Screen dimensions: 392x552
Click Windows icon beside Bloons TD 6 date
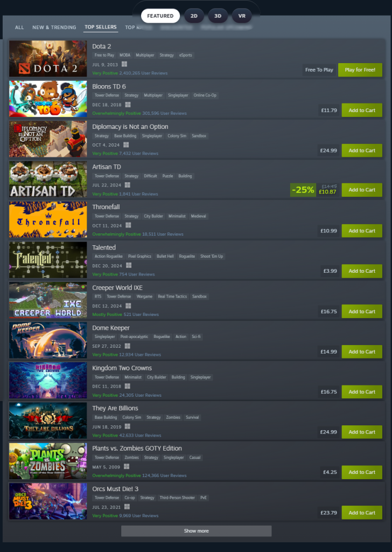128,105
